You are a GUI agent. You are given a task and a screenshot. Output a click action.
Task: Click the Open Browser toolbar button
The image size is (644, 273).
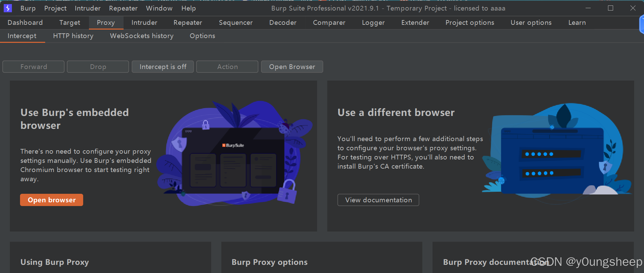292,67
